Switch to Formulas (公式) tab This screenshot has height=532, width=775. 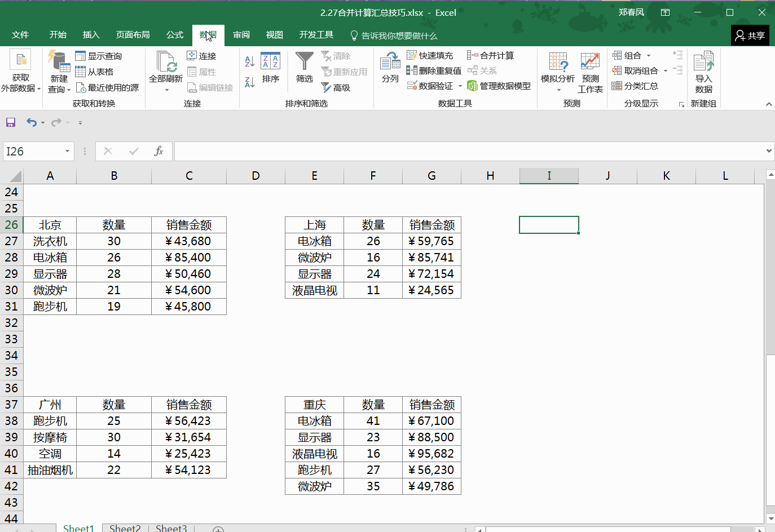[175, 35]
